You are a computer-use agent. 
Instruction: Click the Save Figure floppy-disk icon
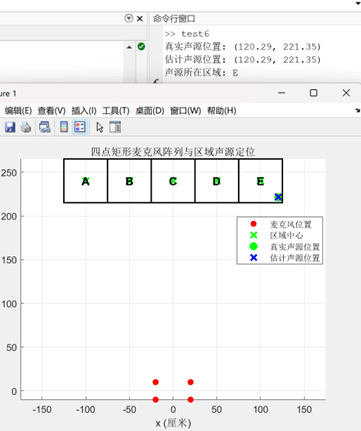click(x=10, y=127)
